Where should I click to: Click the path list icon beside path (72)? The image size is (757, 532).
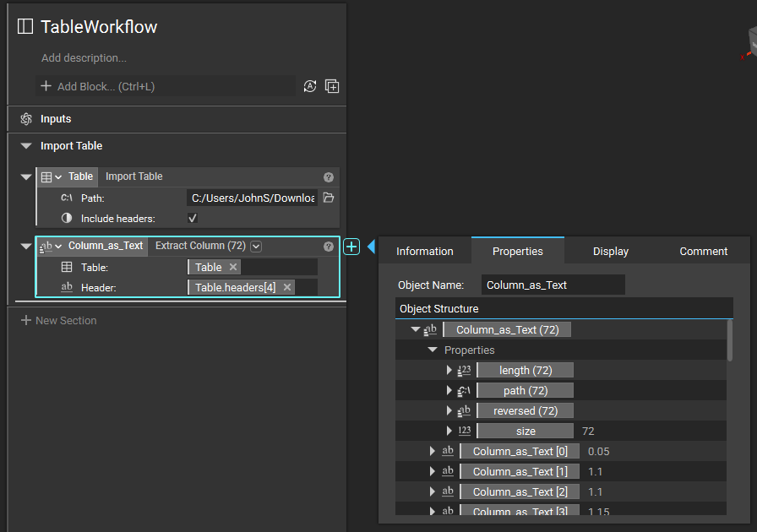pos(464,390)
